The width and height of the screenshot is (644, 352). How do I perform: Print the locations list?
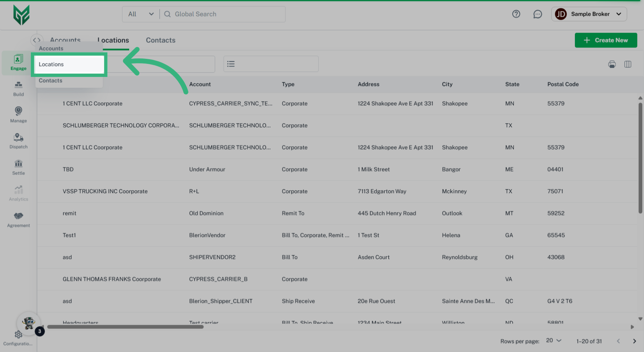pyautogui.click(x=612, y=64)
